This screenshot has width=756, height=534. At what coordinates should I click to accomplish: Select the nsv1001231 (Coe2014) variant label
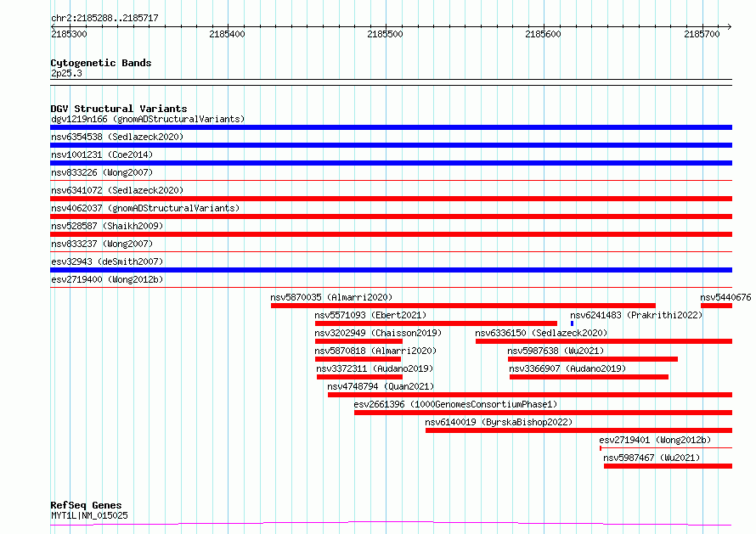(102, 155)
